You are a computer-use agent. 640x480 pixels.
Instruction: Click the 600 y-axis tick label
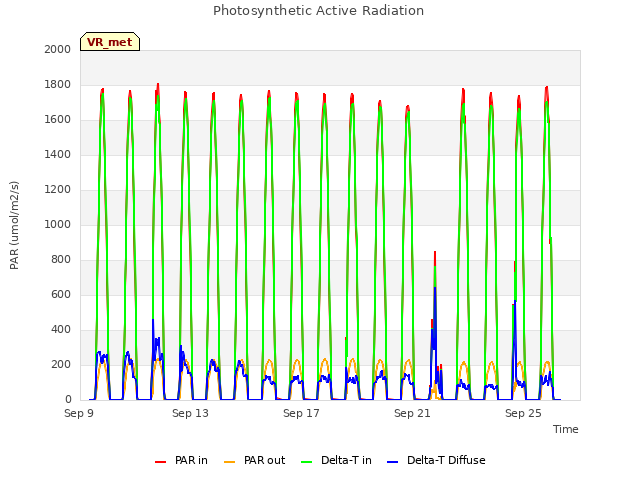tap(61, 295)
